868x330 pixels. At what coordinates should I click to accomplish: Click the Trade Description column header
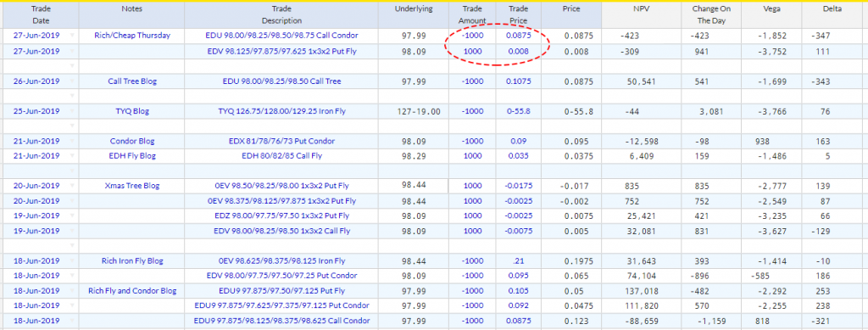pyautogui.click(x=281, y=15)
